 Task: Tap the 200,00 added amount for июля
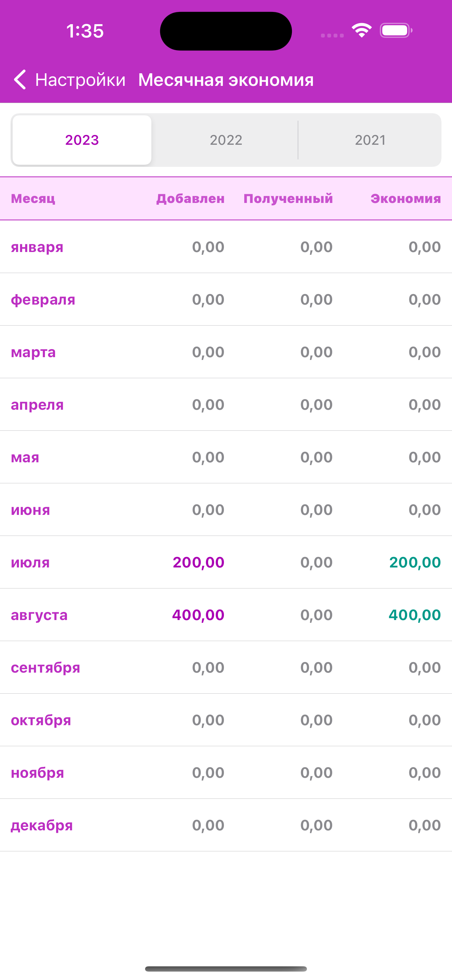198,562
